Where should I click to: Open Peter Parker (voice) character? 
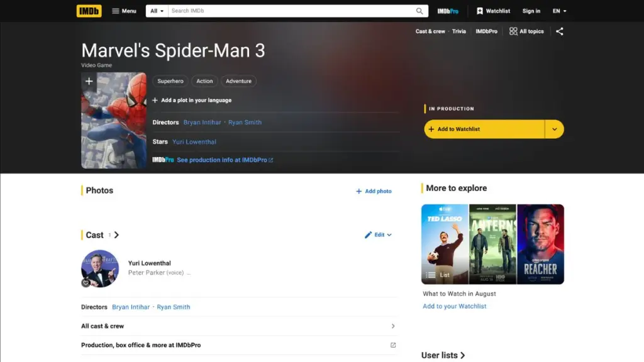(x=156, y=273)
